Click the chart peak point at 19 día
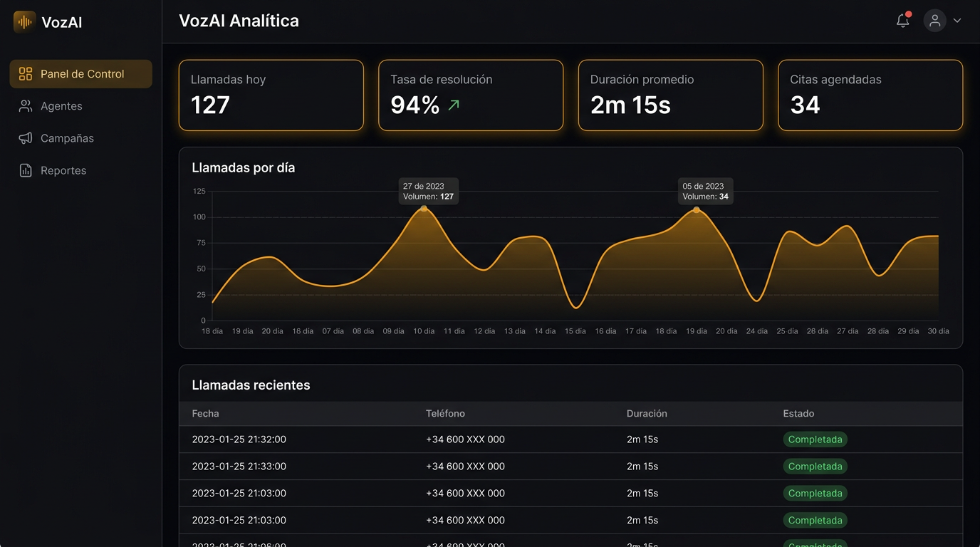 point(697,210)
